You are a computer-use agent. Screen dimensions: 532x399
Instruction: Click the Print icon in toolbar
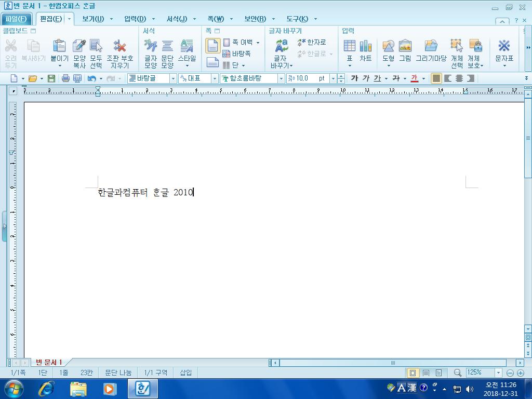click(x=66, y=78)
